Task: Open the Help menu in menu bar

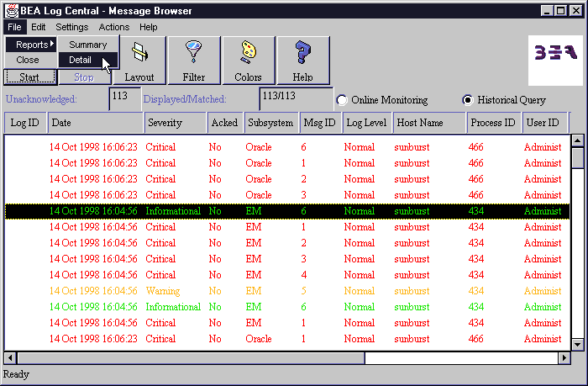Action: coord(149,27)
